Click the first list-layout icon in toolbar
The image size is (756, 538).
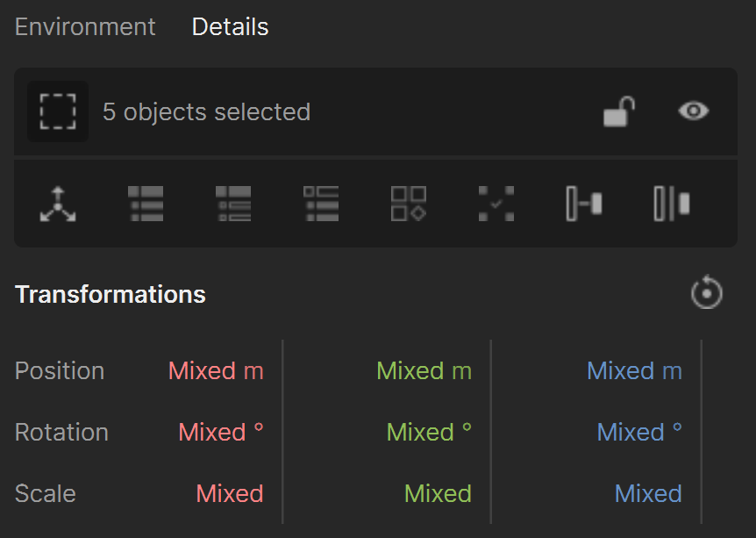146,204
